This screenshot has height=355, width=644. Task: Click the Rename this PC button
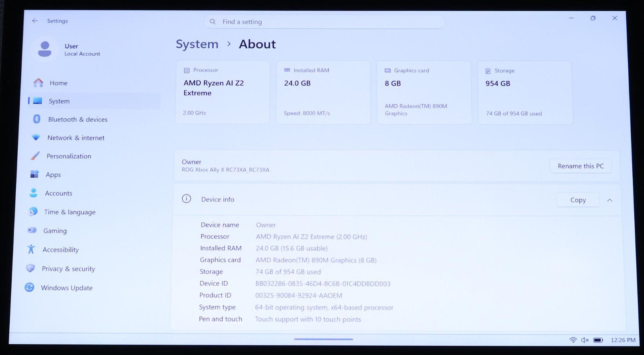581,166
